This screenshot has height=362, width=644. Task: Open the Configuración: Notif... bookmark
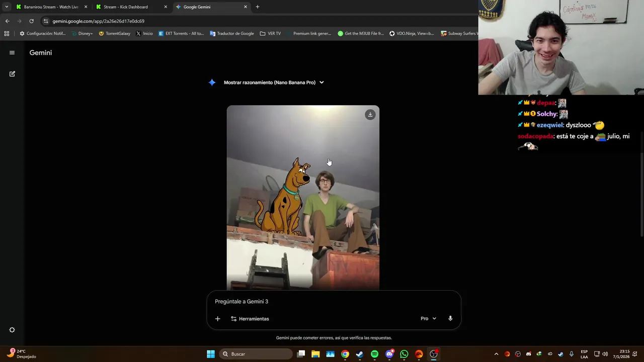pos(42,34)
